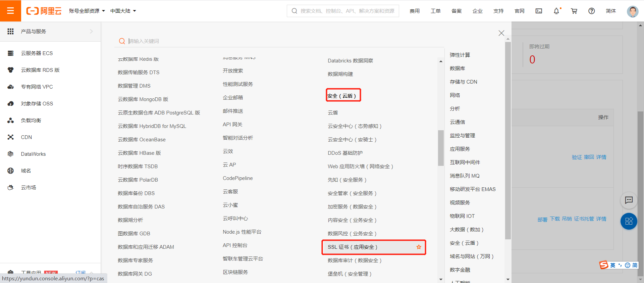The image size is (644, 283).
Task: Expand the 中国大陆 region dropdown
Action: tap(123, 11)
